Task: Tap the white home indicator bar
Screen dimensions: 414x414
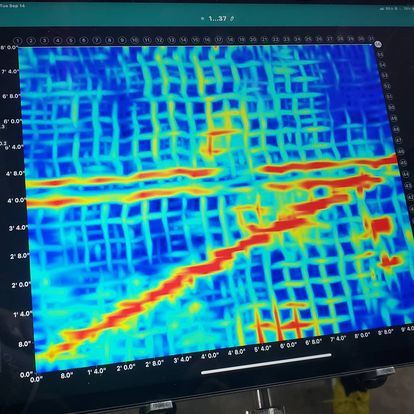Action: pos(266,364)
